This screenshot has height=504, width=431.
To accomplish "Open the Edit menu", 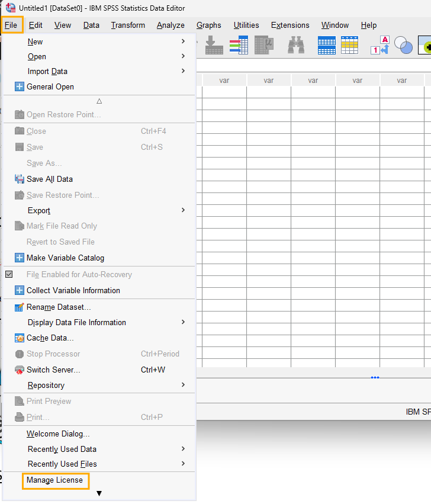I will [x=36, y=25].
